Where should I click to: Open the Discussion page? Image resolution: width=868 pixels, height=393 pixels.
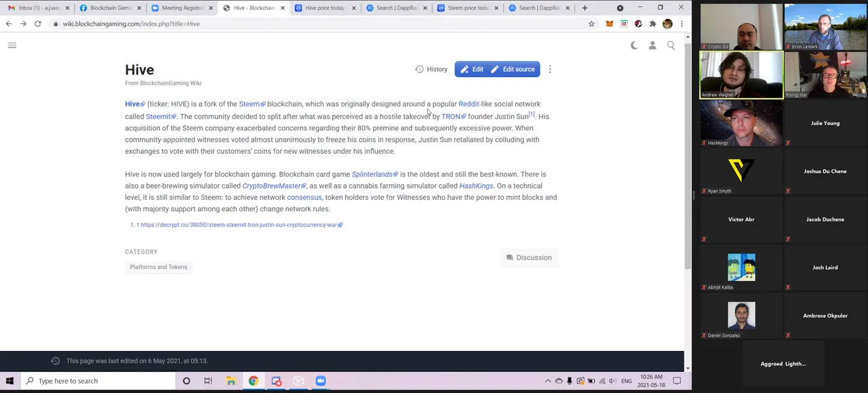tap(529, 257)
